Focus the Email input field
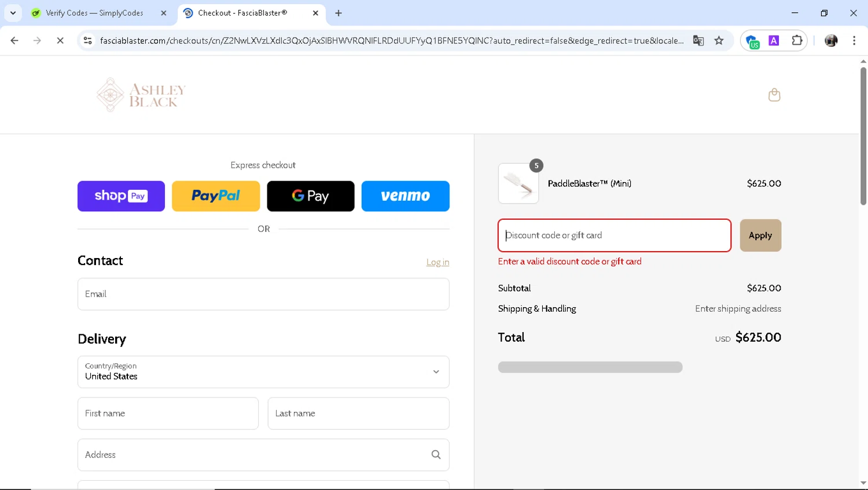This screenshot has width=868, height=490. tap(263, 294)
